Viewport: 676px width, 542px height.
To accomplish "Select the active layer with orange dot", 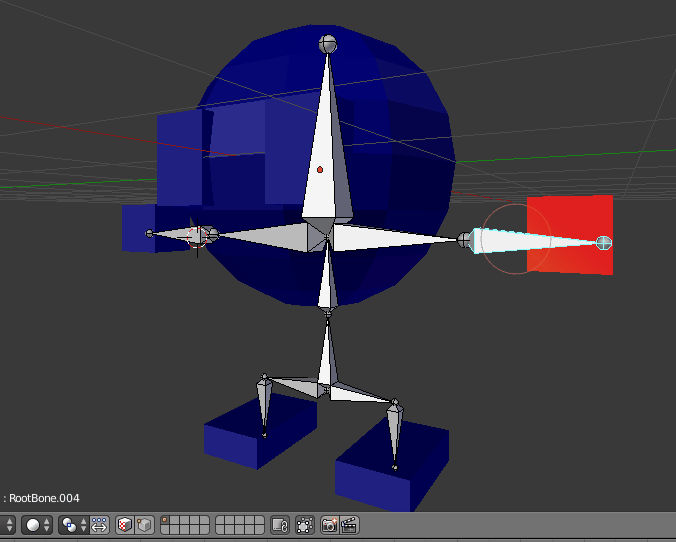I will point(164,520).
